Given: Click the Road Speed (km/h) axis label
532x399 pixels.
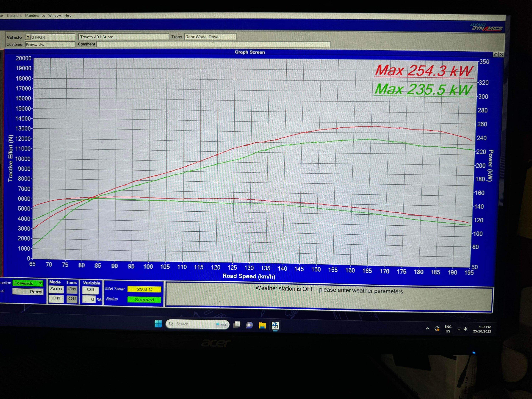Looking at the screenshot, I should tap(249, 276).
